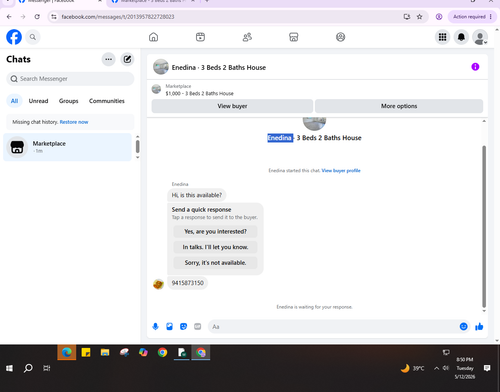This screenshot has height=392, width=500.
Task: Open the Windows notification center
Action: point(487,368)
